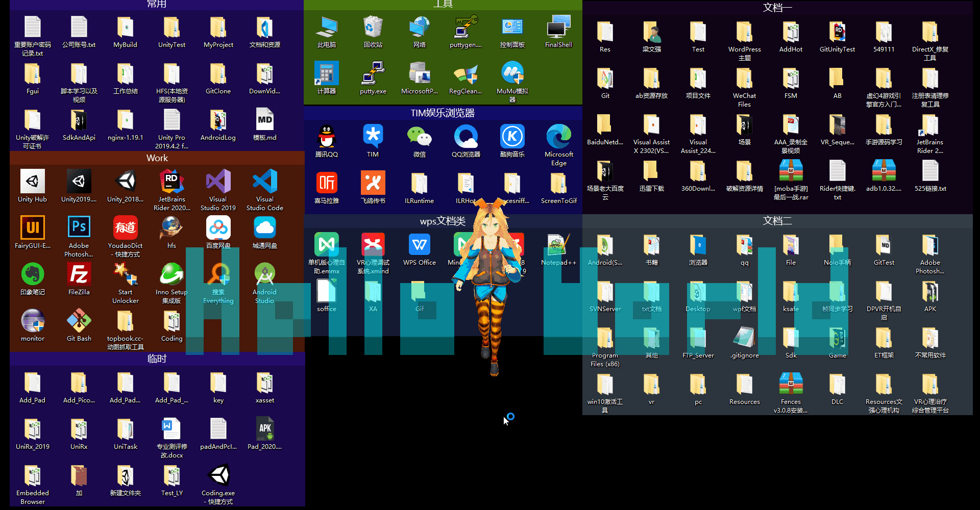Open the Unity Hub icon

33,186
